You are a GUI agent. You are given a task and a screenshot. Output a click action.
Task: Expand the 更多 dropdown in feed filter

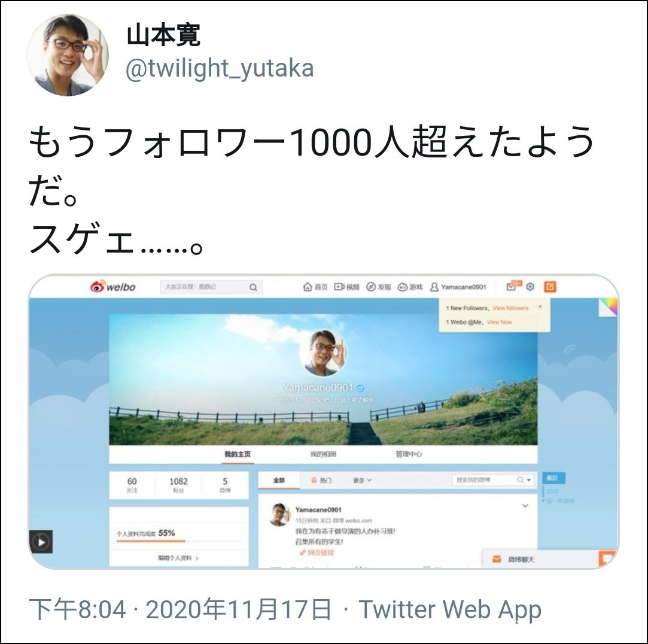coord(363,481)
